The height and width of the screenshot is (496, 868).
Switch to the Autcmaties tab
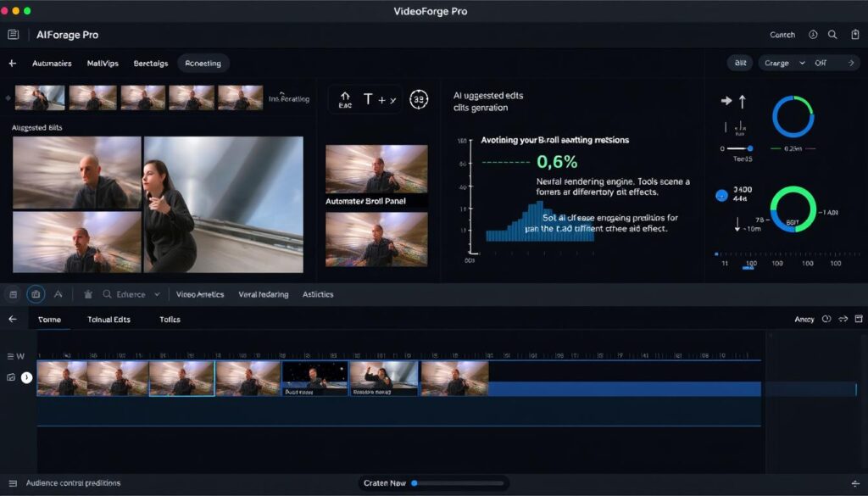(52, 63)
